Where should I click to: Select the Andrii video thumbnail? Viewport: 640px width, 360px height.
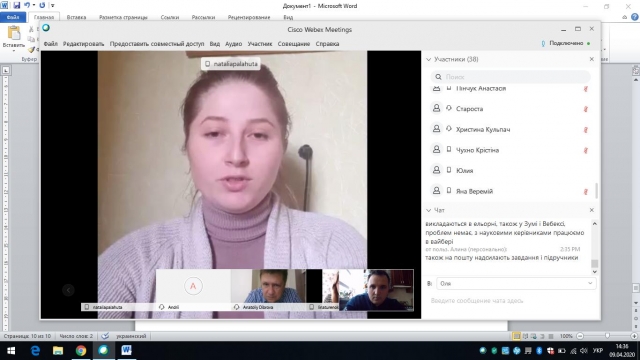[x=193, y=290]
